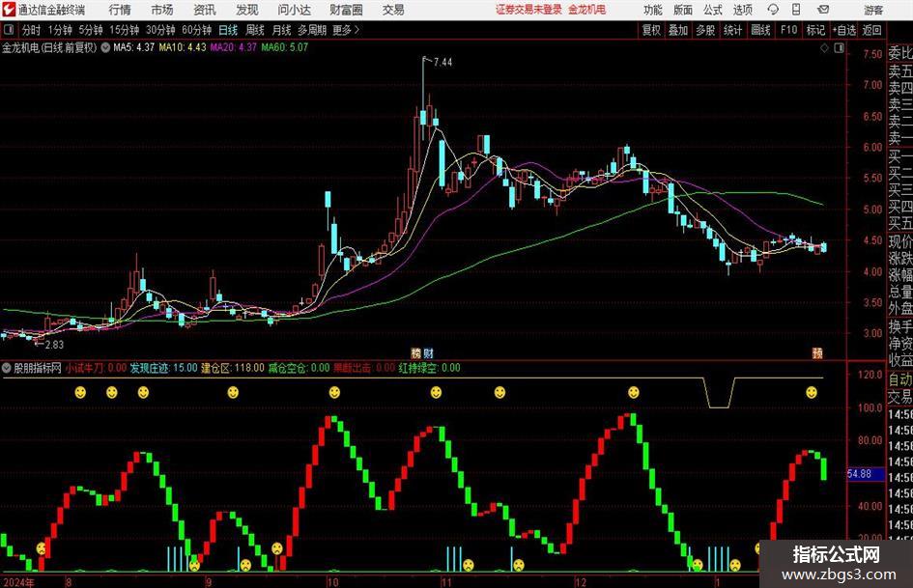Click the 统计 statistics button

click(x=732, y=30)
